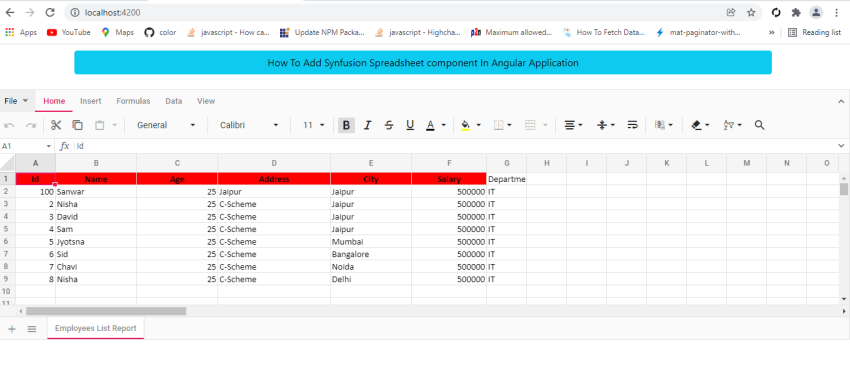The image size is (850, 366).
Task: Click inside the formula bar input
Action: point(454,146)
